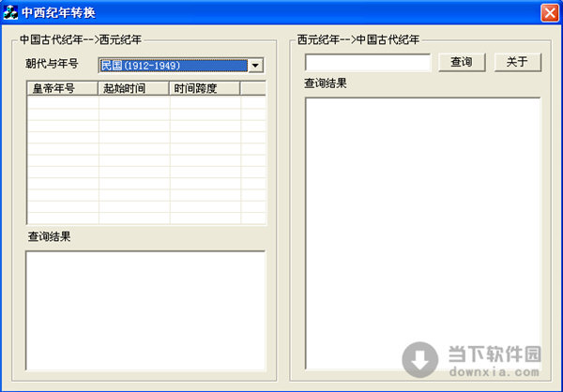Viewport: 563px width, 392px height.
Task: Click the 查询 button
Action: click(462, 62)
